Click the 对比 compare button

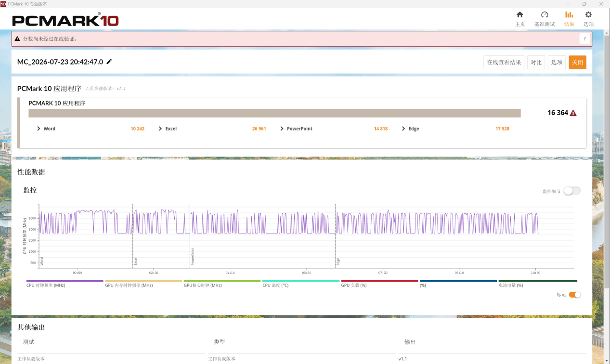click(536, 62)
